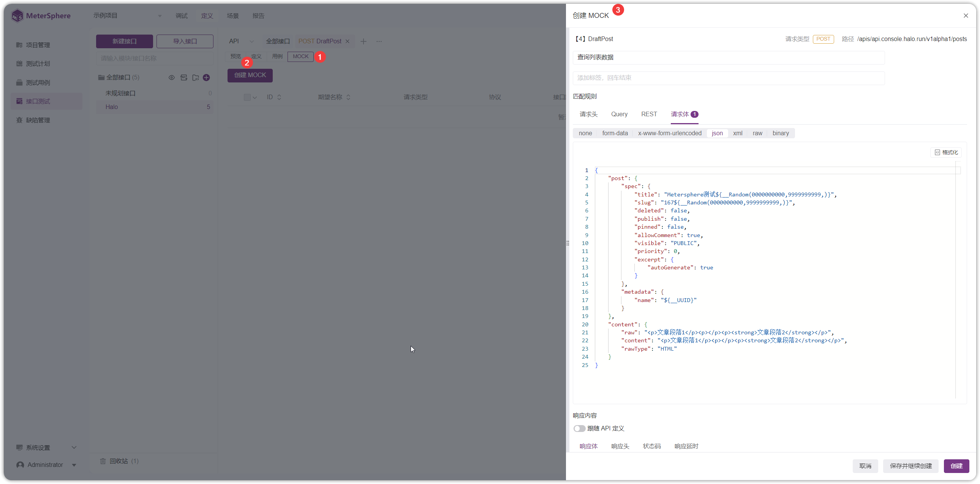Screen dimensions: 980x484
Task: Click the 格式化 format button
Action: point(946,153)
